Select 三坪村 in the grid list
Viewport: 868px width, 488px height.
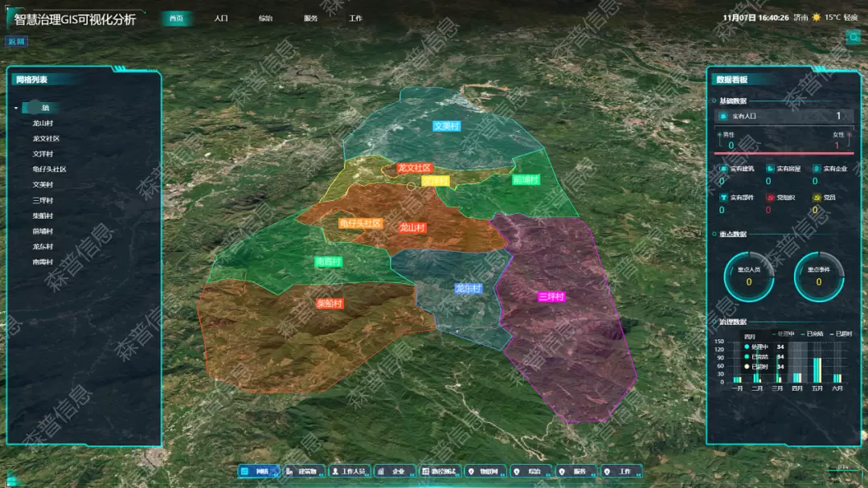pos(43,200)
